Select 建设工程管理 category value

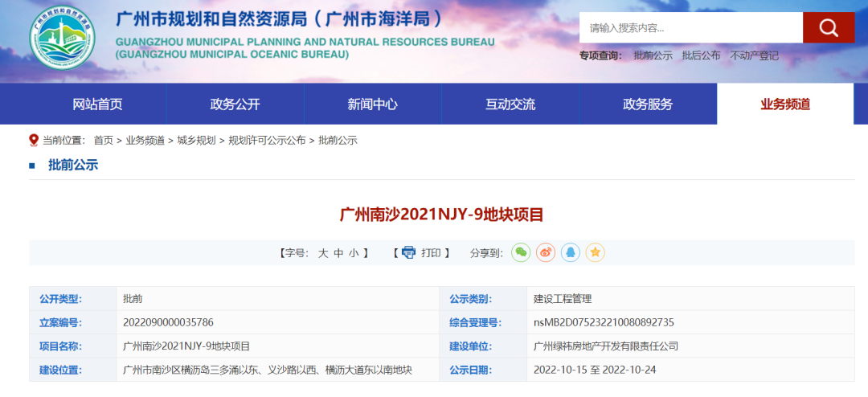(x=563, y=299)
